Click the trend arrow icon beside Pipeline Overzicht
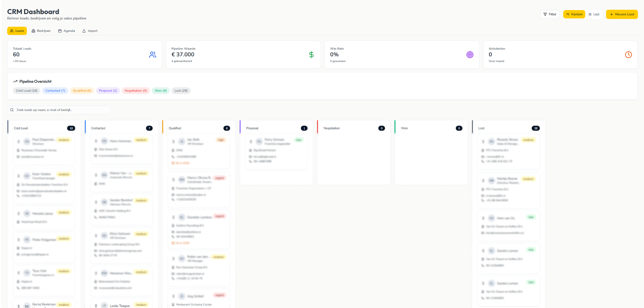Screen dimensions: 644x308 click(x=15, y=81)
